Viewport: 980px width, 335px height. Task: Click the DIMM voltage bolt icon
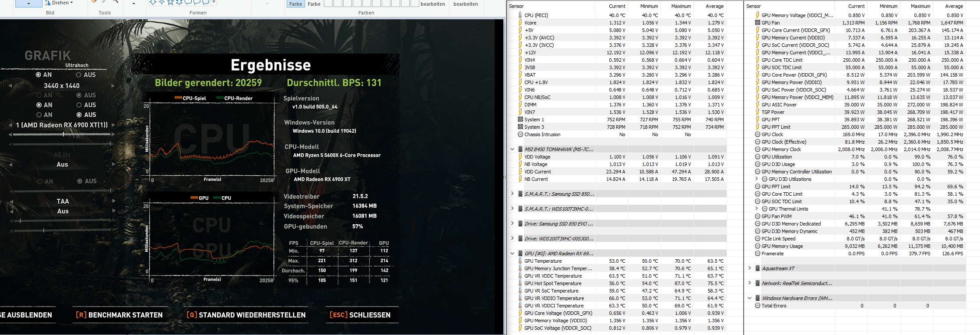(x=520, y=105)
